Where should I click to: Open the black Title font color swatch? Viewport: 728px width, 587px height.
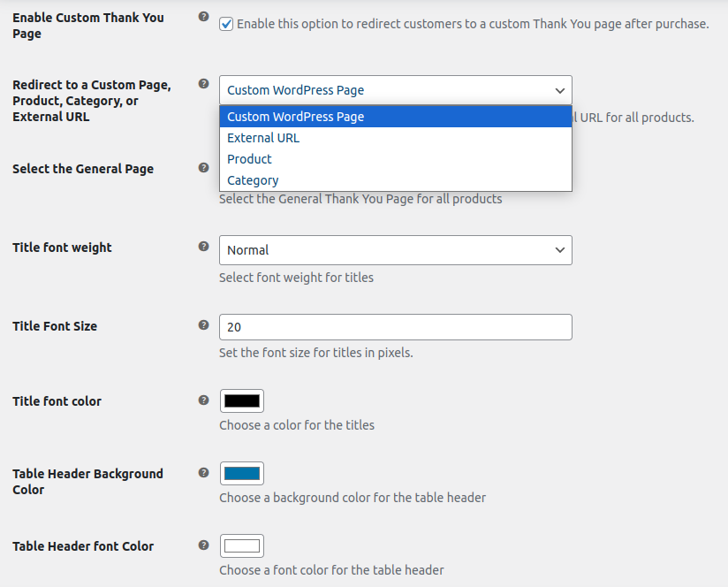point(242,401)
